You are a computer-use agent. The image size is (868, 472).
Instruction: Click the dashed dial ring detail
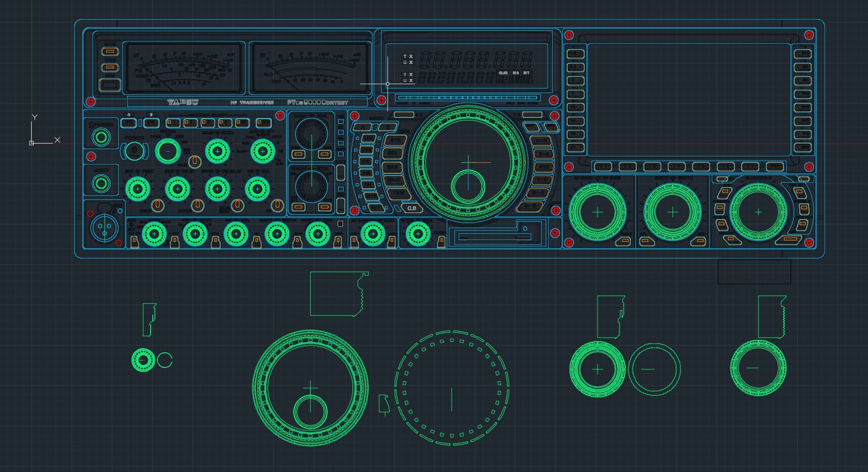[452, 388]
